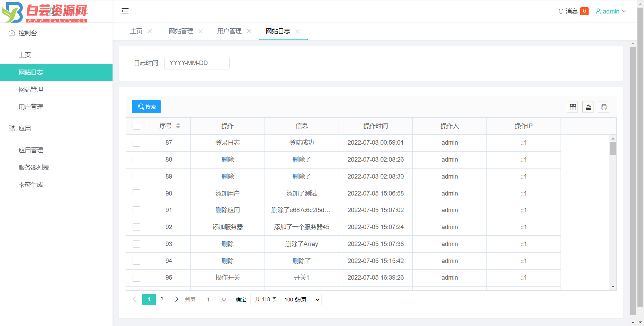Screen dimensions: 644x326
Task: Open 卡密生成 in the sidebar
Action: tap(56, 185)
